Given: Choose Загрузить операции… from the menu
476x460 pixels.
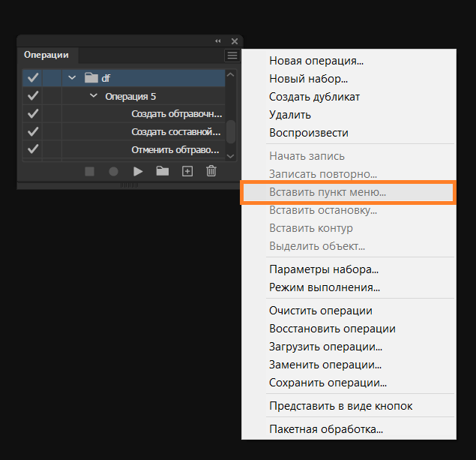Looking at the screenshot, I should click(349, 347).
